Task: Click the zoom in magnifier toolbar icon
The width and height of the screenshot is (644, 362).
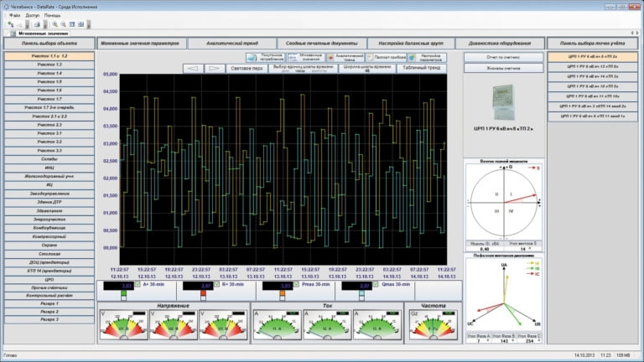Action: (x=55, y=24)
